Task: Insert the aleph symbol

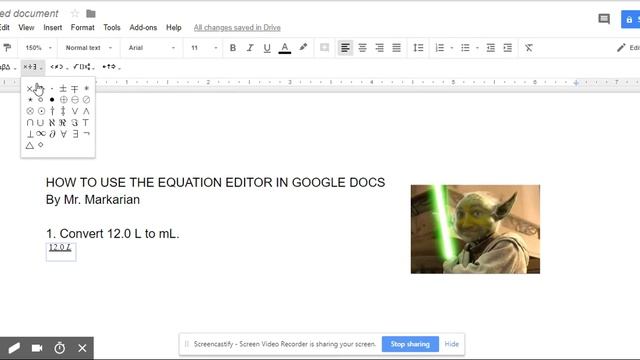Action: click(x=52, y=122)
